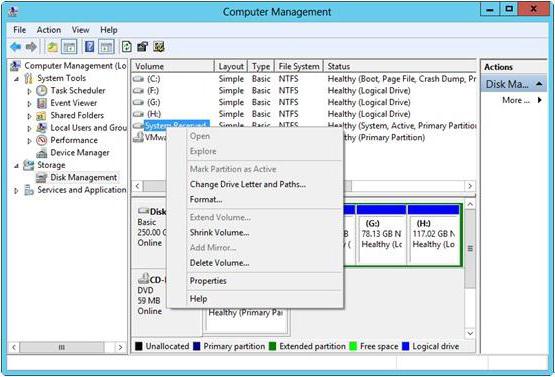Expand the Event Viewer node

[x=29, y=103]
